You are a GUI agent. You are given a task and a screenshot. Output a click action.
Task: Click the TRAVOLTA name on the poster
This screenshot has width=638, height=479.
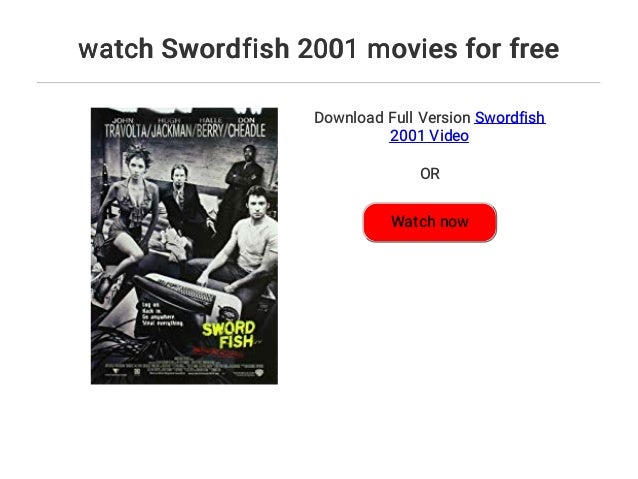(x=125, y=131)
